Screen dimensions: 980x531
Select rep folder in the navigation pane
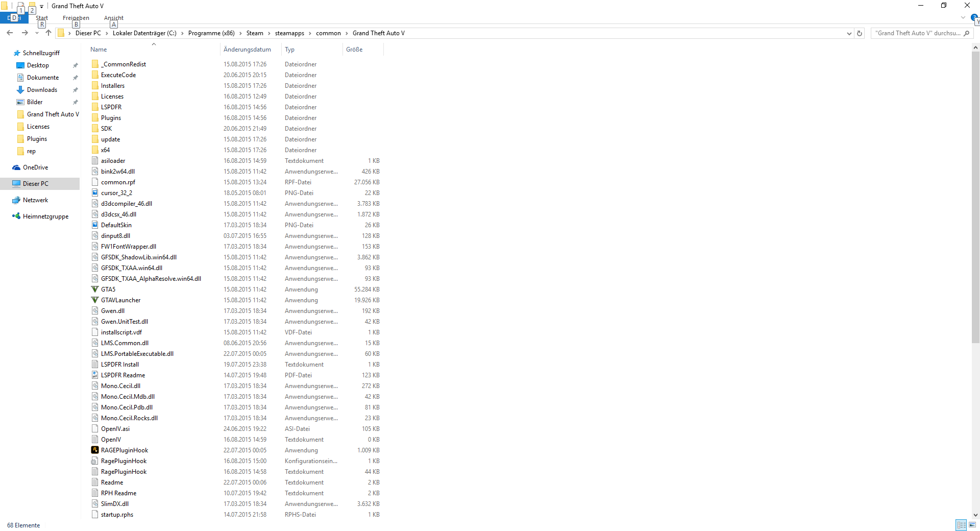click(31, 151)
